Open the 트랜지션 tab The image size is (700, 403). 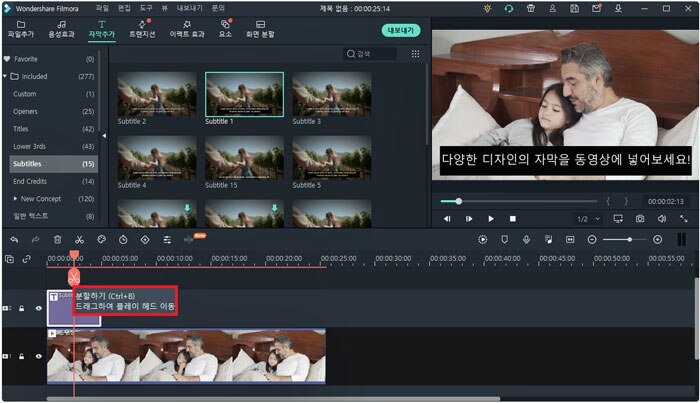[141, 28]
